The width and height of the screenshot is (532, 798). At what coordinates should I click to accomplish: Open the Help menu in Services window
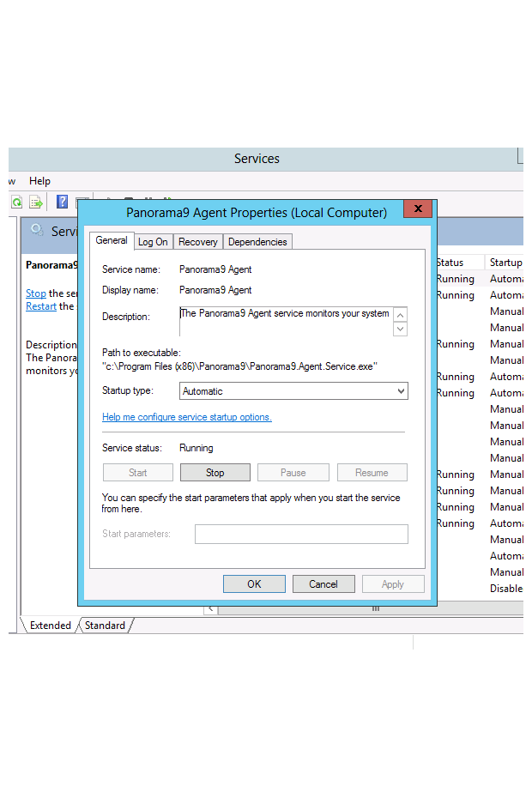(39, 181)
